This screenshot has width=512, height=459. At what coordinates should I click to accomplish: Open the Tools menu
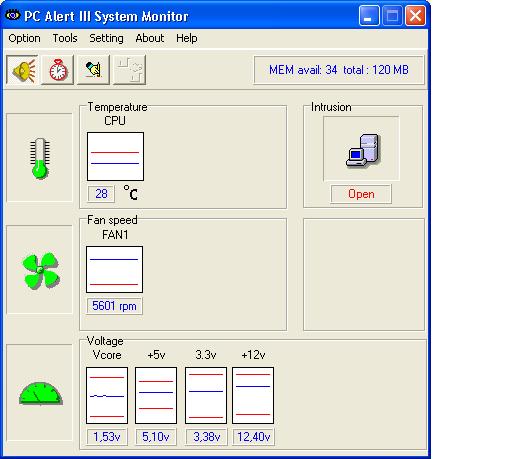(x=65, y=38)
